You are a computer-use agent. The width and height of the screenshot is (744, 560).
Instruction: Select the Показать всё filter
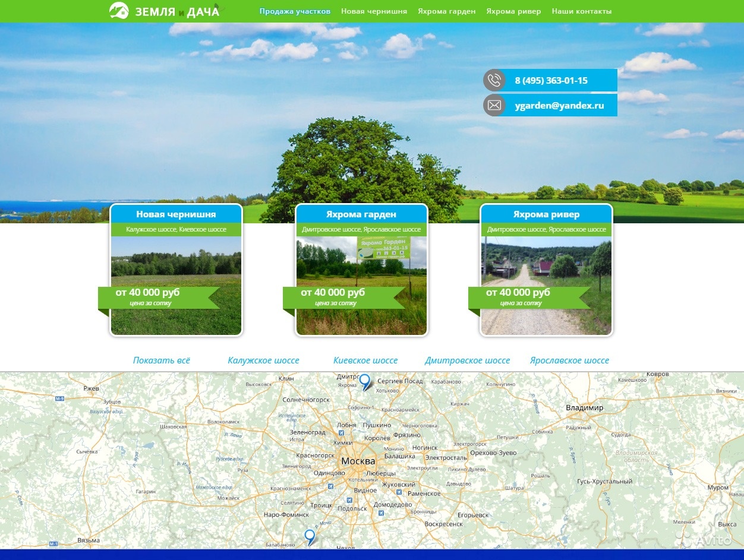coord(162,360)
